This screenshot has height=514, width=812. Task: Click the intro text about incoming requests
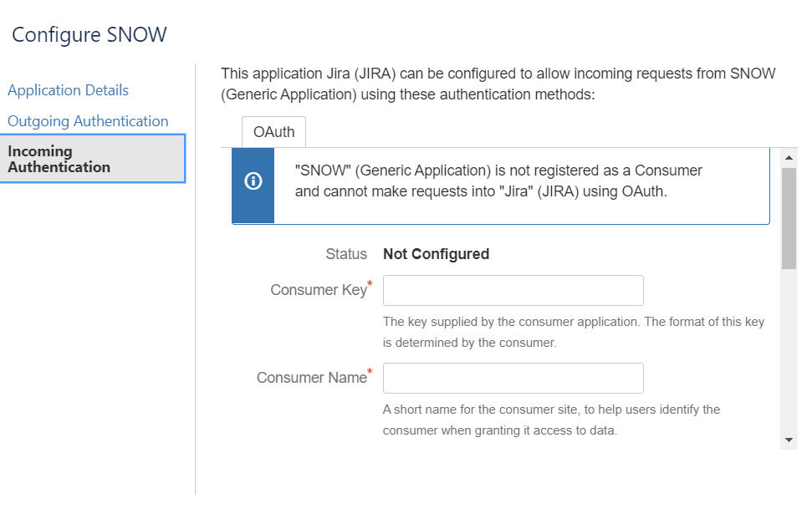[x=498, y=84]
